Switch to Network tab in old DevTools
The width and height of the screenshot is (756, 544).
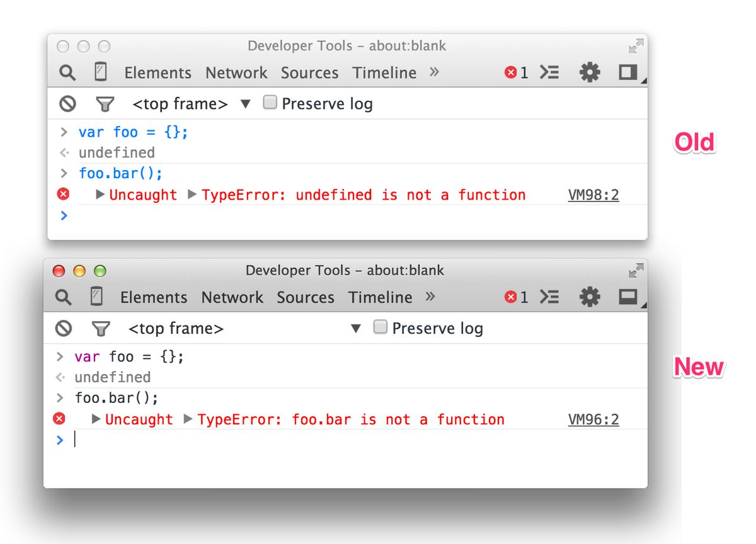(236, 73)
